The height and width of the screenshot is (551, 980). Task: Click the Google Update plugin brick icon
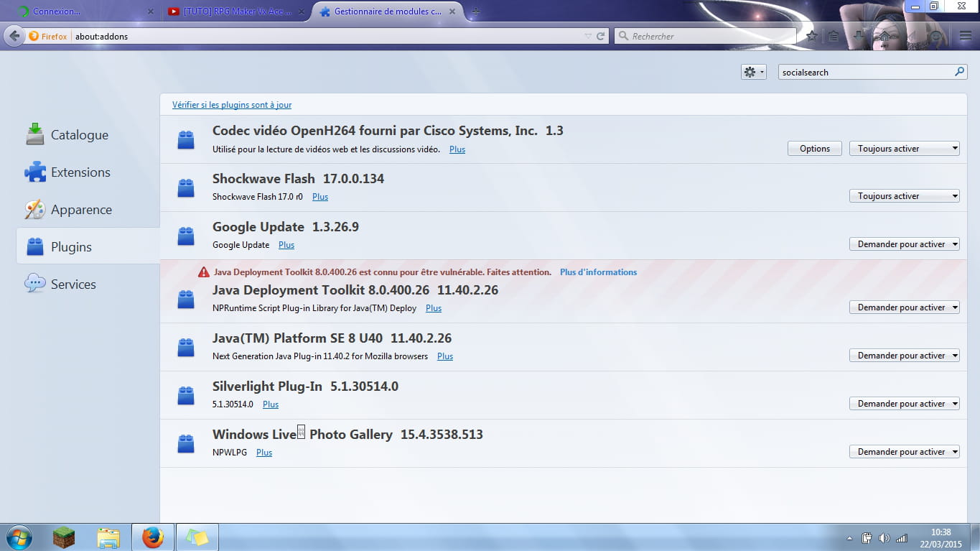[186, 236]
